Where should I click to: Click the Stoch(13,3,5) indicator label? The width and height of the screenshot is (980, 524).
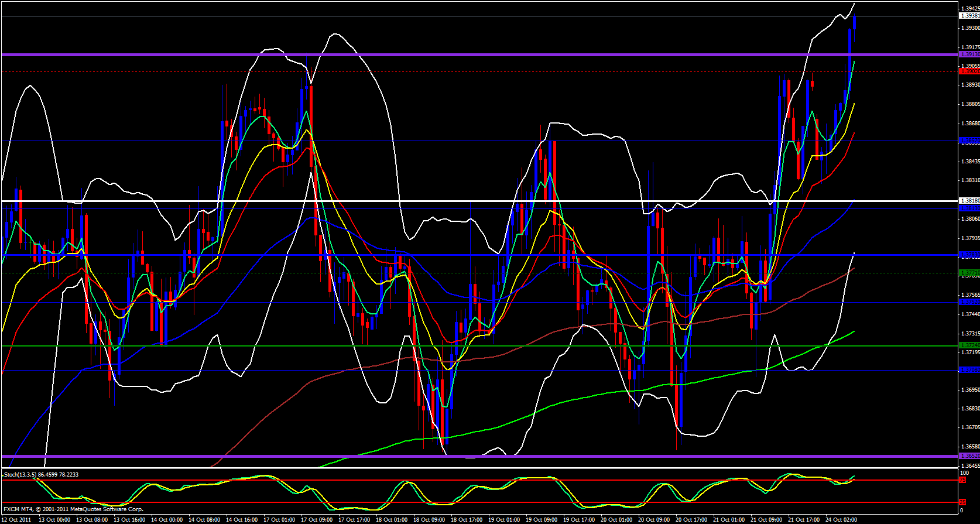pyautogui.click(x=41, y=475)
